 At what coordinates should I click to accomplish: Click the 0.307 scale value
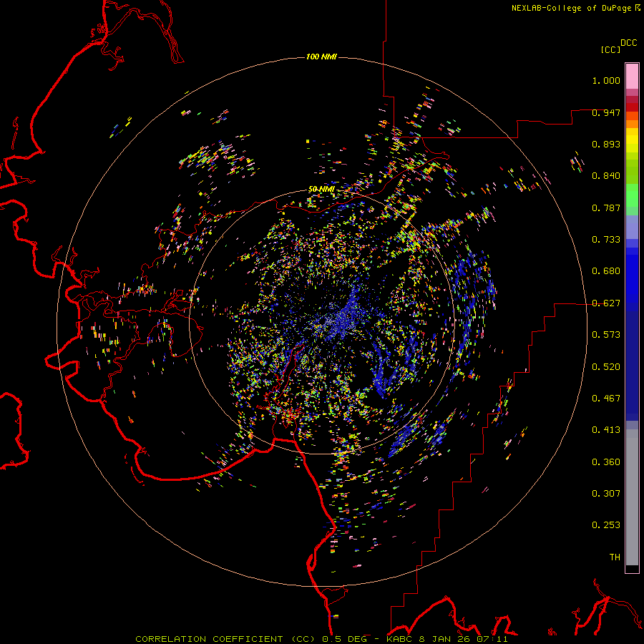coord(606,494)
